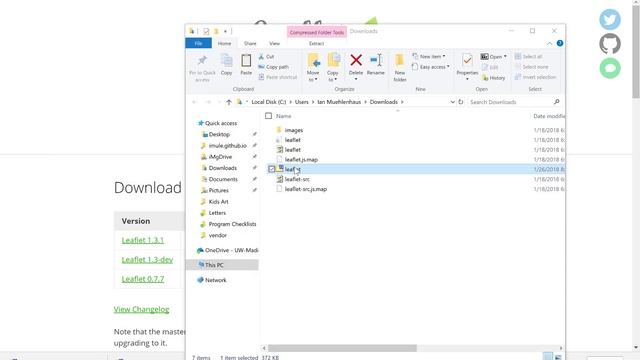The width and height of the screenshot is (640, 360).
Task: Open the Copy to menu
Action: [333, 67]
